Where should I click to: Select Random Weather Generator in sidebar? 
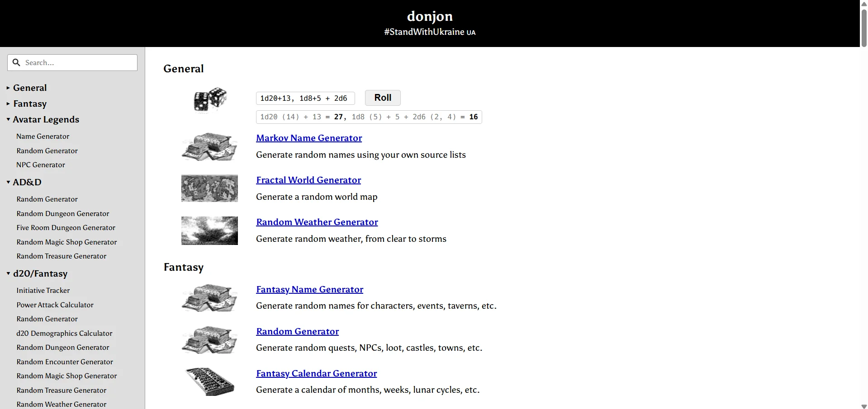coord(62,404)
